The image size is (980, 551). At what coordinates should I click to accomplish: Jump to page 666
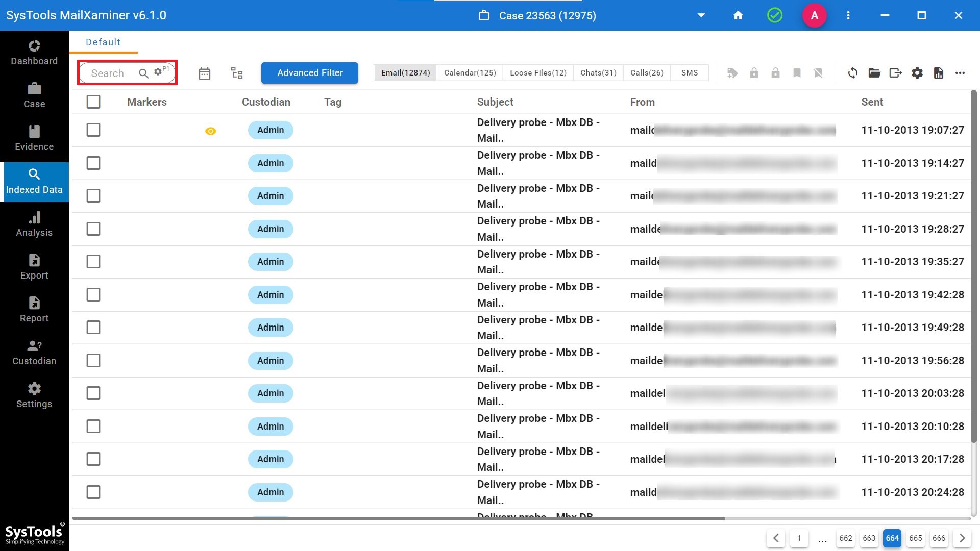939,538
